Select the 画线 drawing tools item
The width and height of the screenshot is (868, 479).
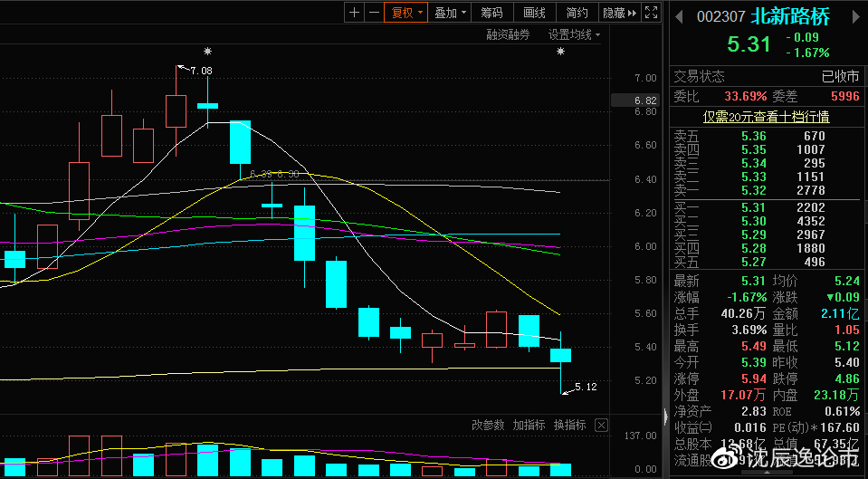click(x=534, y=12)
